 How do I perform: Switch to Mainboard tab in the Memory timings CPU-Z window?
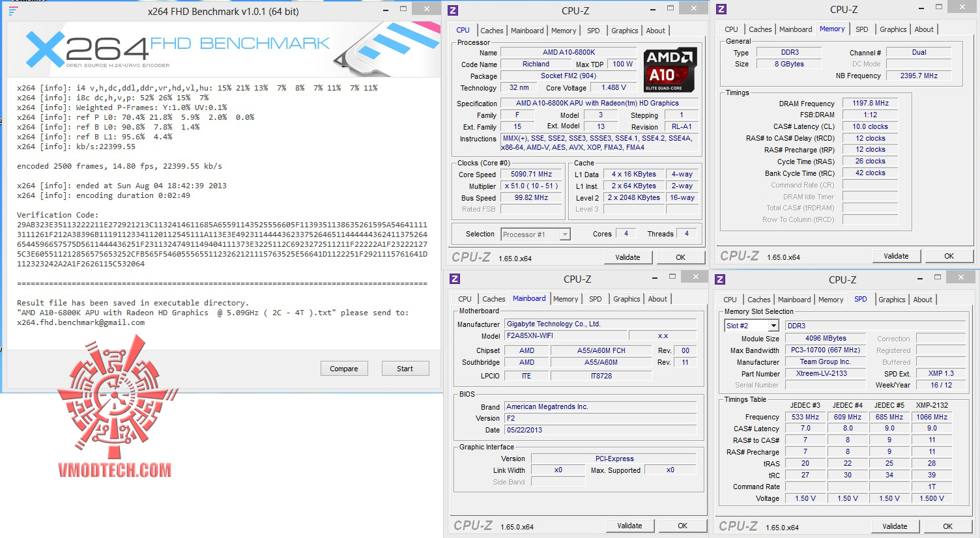(x=796, y=29)
